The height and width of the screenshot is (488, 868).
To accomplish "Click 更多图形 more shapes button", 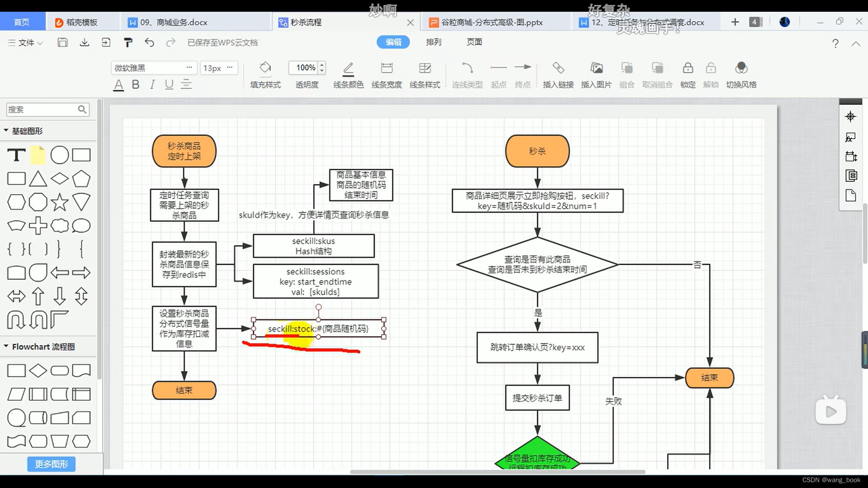I will click(51, 464).
